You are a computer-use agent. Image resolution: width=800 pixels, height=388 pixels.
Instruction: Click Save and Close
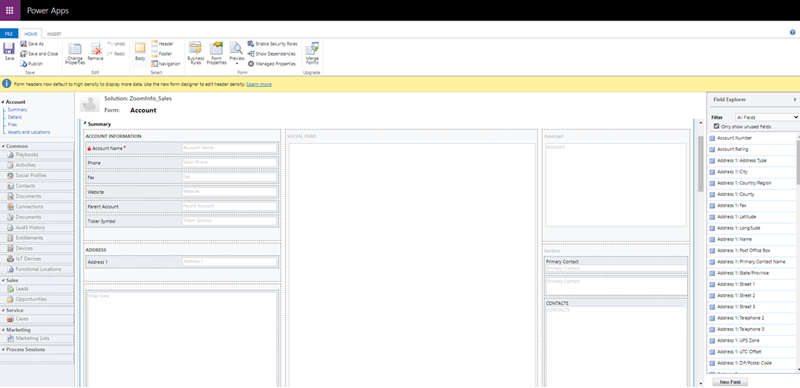click(39, 54)
